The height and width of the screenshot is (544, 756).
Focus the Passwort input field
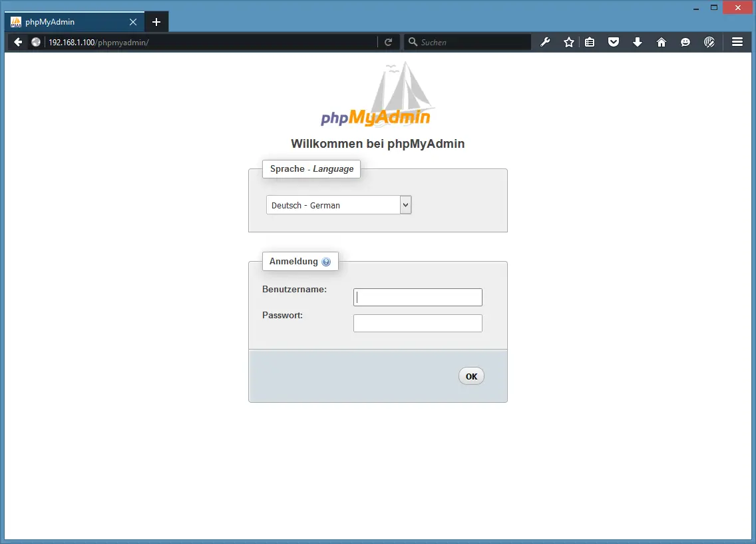click(x=417, y=323)
